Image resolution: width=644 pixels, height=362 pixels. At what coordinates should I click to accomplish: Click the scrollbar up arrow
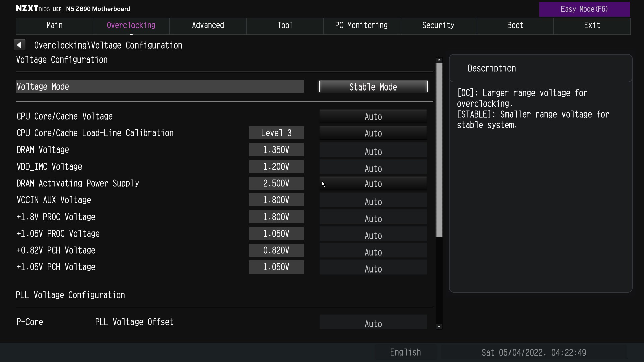(x=439, y=60)
